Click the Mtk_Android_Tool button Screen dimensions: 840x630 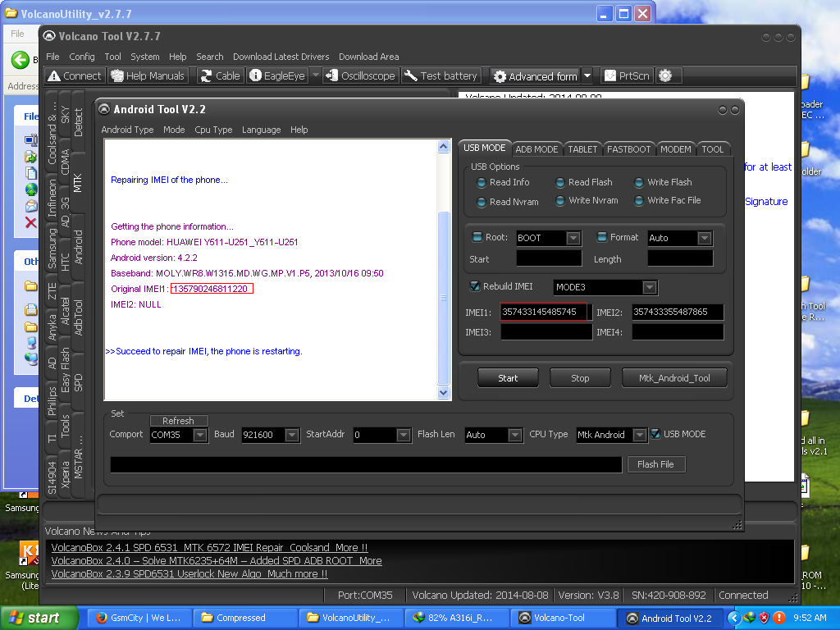coord(673,378)
